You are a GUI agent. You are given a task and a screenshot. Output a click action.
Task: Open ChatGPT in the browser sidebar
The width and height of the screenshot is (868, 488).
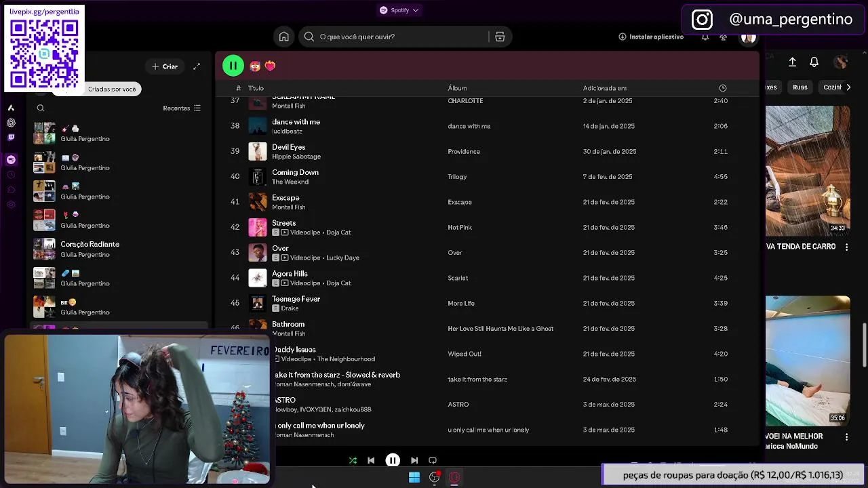11,123
